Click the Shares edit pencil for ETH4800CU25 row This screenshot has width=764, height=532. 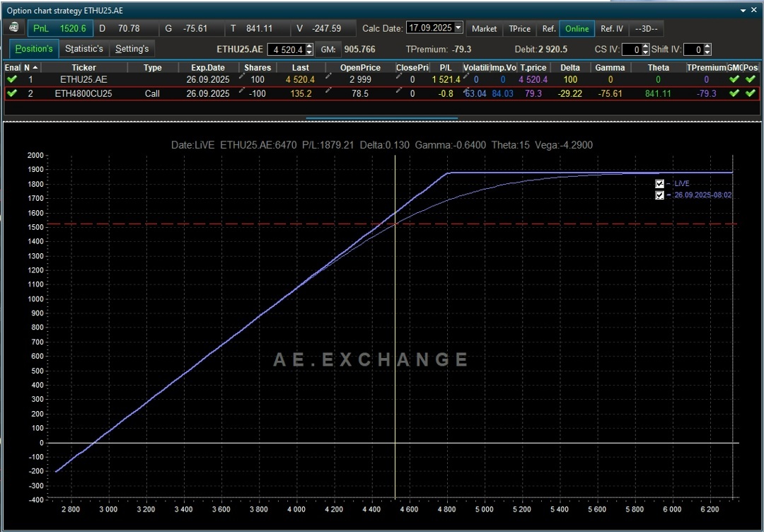pos(242,90)
